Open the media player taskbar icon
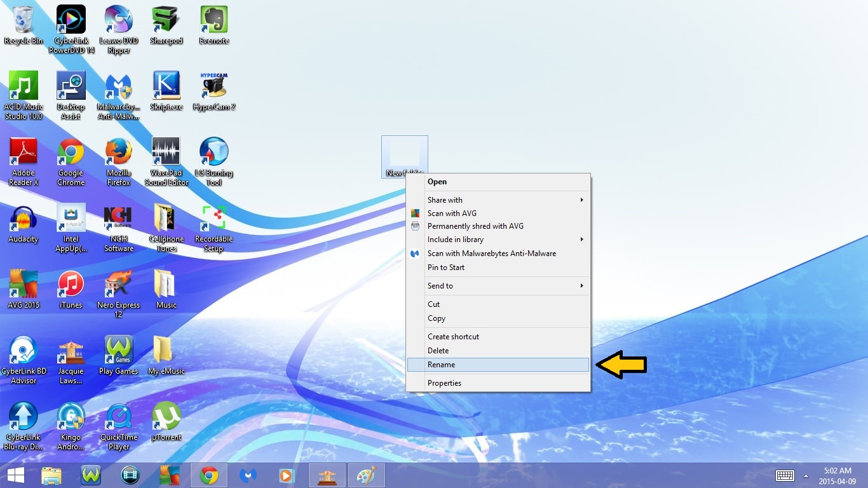868x488 pixels. pyautogui.click(x=288, y=475)
